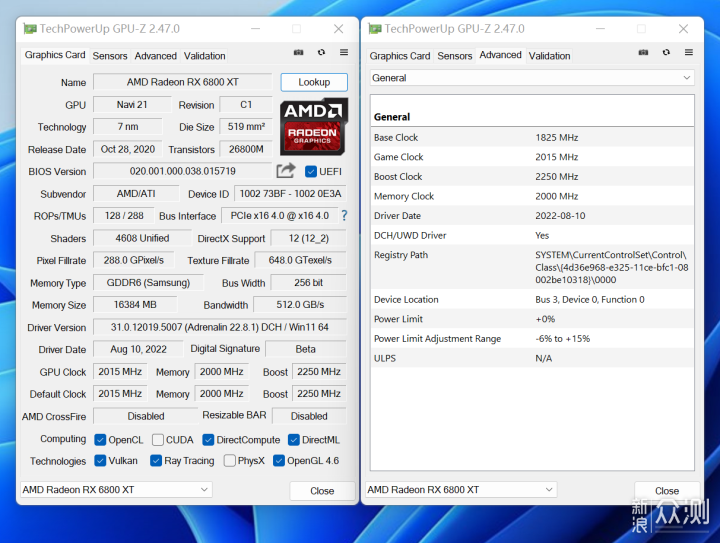The image size is (720, 543).
Task: Toggle the DirectCompute checkbox
Action: pyautogui.click(x=208, y=440)
